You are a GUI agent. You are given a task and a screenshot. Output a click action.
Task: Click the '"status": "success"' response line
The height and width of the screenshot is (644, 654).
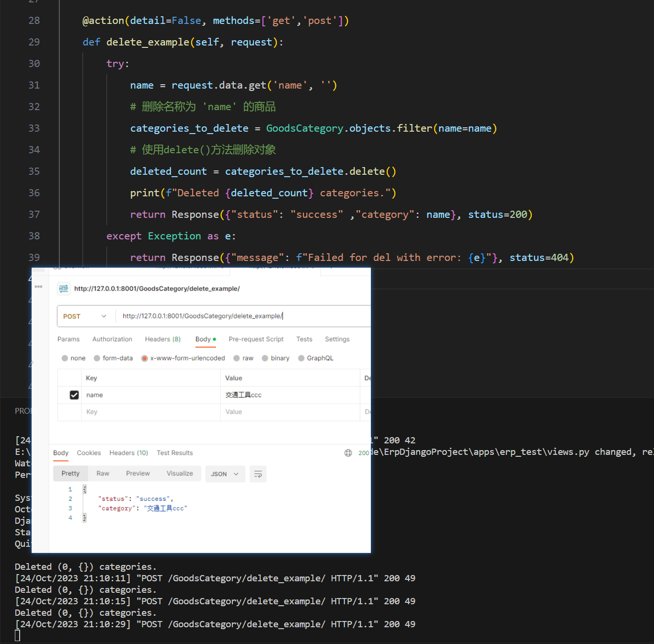(x=136, y=499)
